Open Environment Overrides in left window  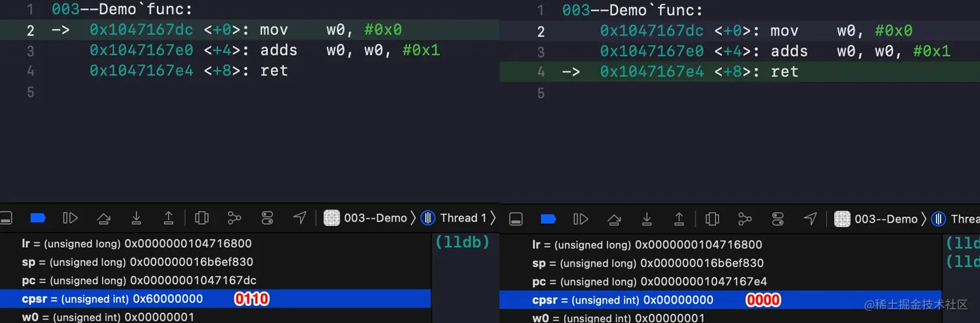pos(267,218)
